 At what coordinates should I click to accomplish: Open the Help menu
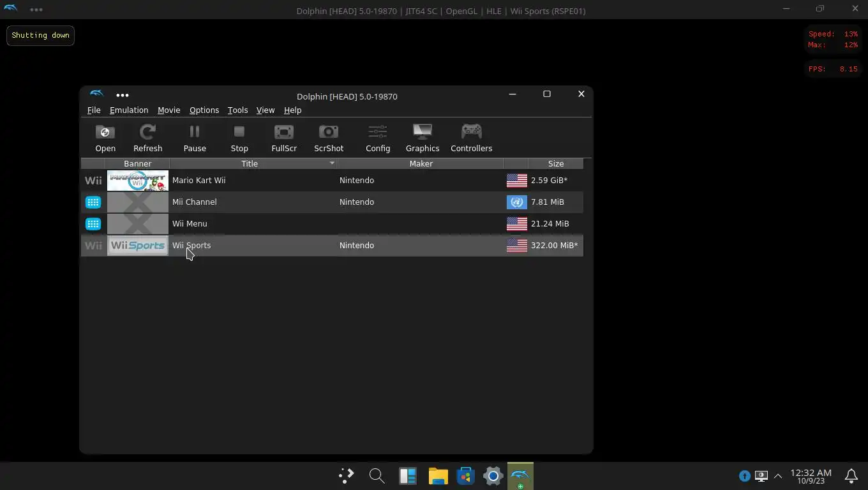[x=293, y=110]
